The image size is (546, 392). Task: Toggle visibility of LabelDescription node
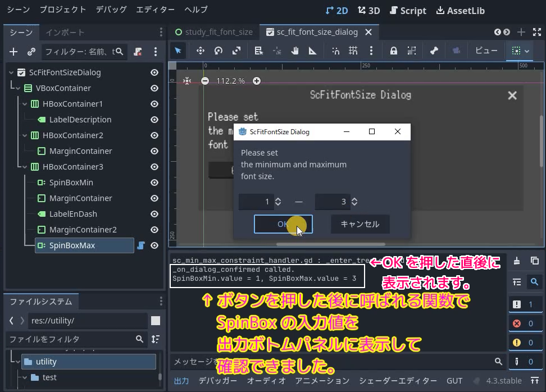154,120
